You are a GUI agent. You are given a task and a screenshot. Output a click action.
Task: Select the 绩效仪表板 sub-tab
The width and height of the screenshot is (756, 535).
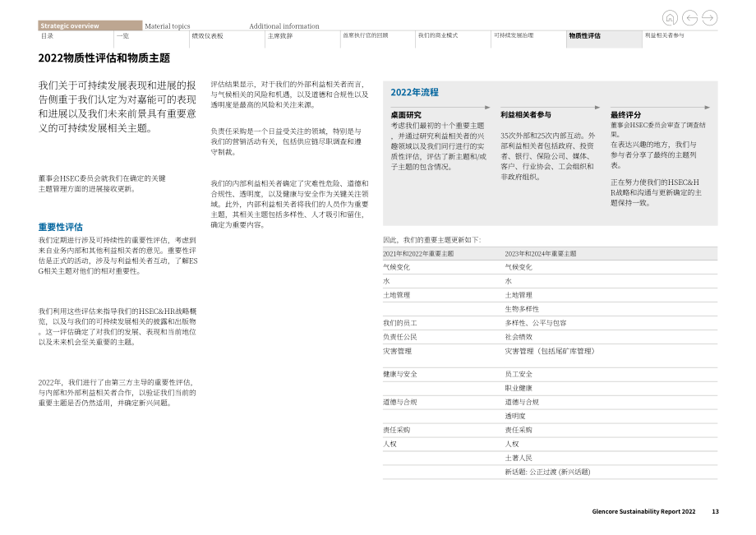click(x=207, y=36)
